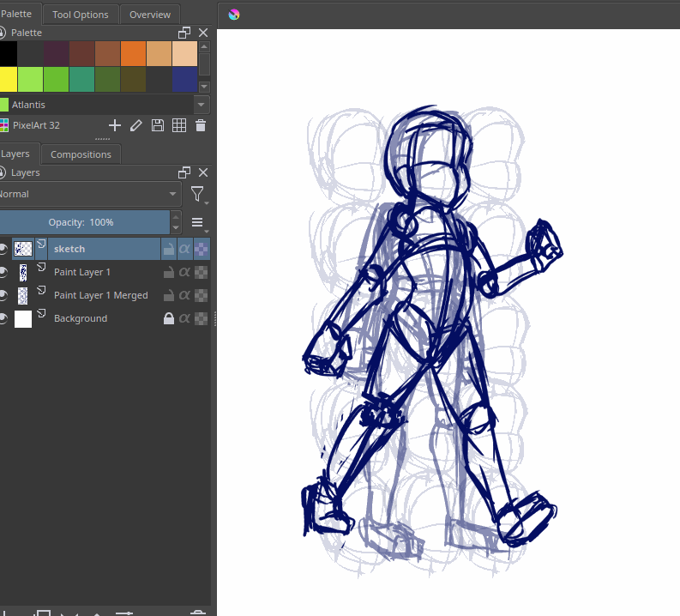680x616 pixels.
Task: Hide Paint Layer 1
Action: pyautogui.click(x=3, y=272)
